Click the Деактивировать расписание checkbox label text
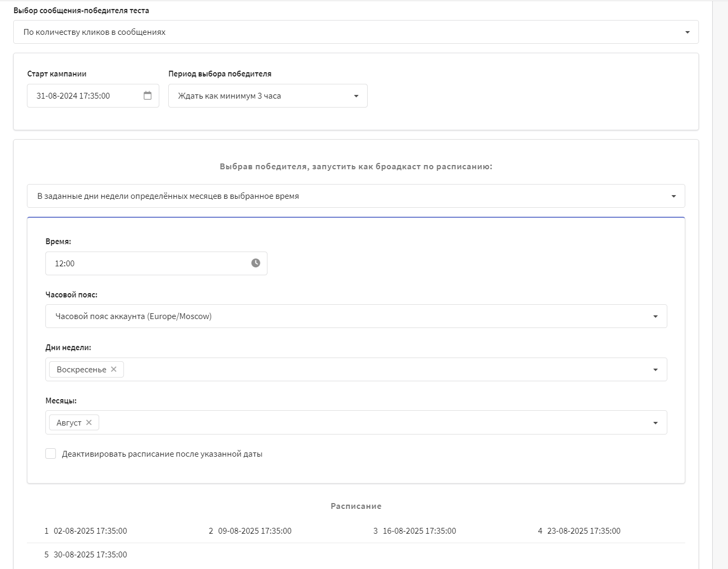Viewport: 728px width, 569px height. pyautogui.click(x=162, y=454)
